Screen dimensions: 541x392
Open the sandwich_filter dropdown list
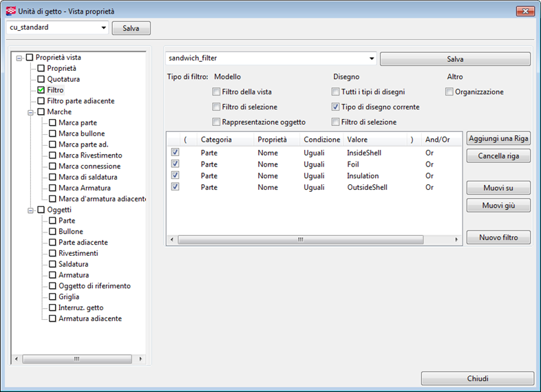coord(372,59)
